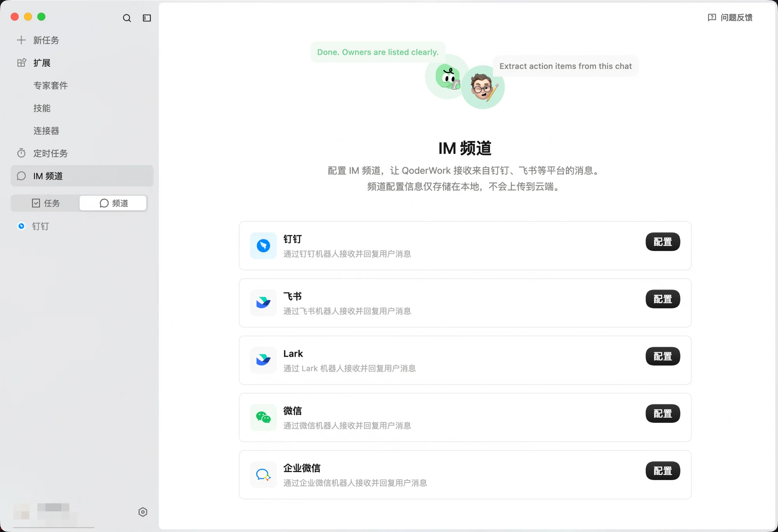778x532 pixels.
Task: Select IM 频道 in the sidebar
Action: 82,176
